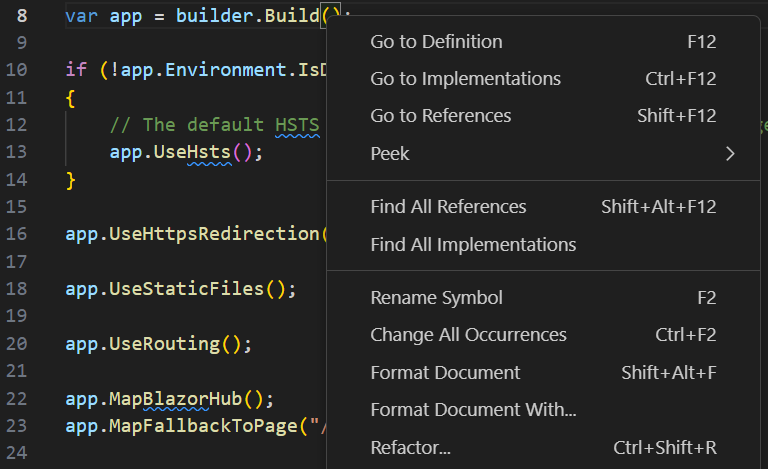Screen dimensions: 768x469
Task: Expand the Peek submenu arrow
Action: click(x=729, y=154)
